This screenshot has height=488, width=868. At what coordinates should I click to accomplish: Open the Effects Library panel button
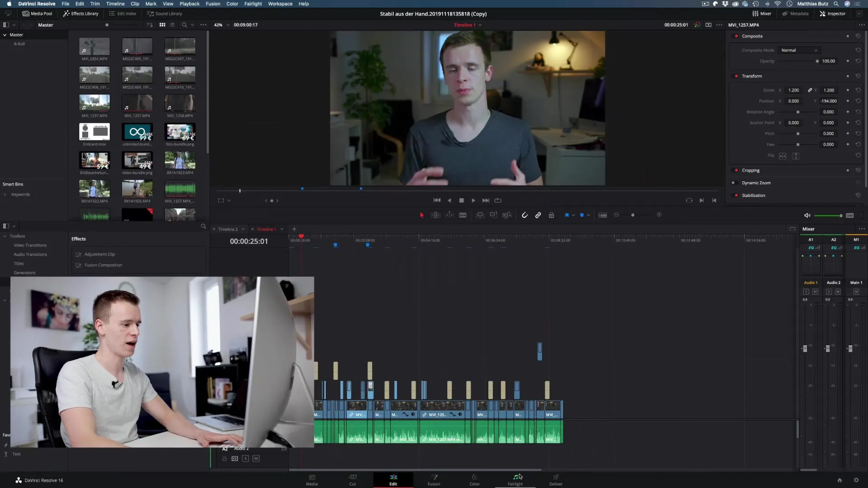(x=80, y=14)
